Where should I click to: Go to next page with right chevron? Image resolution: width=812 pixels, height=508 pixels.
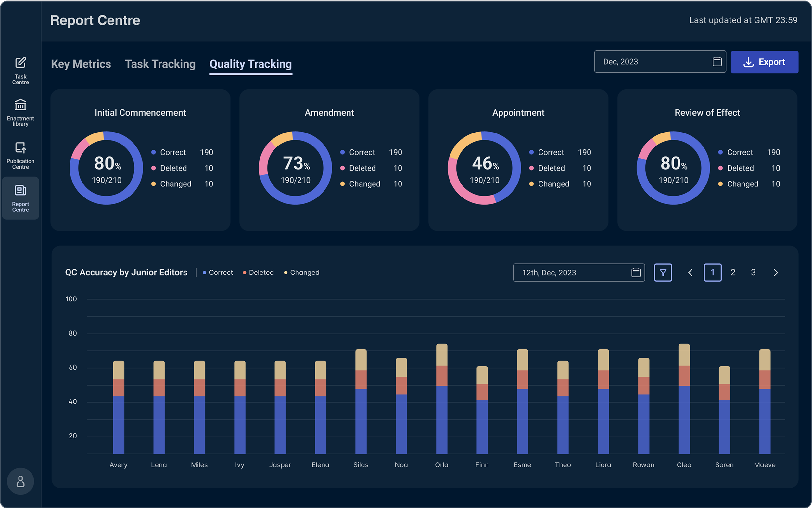(776, 273)
